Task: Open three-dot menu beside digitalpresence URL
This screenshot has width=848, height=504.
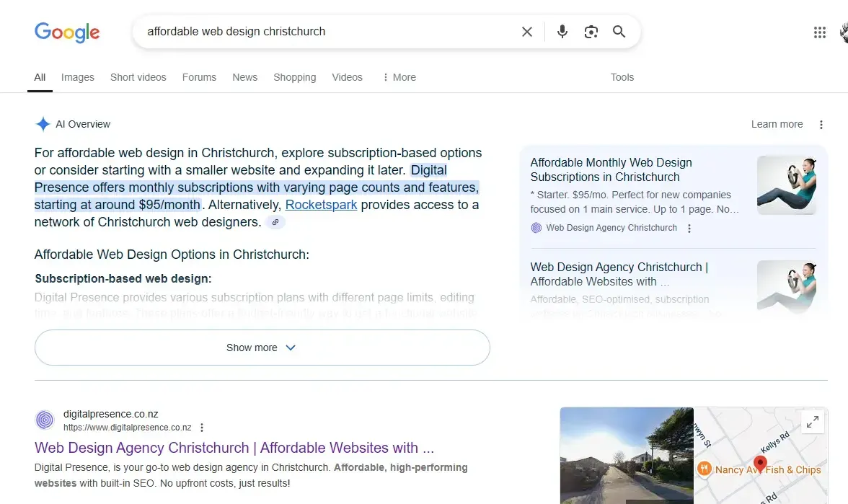Action: tap(202, 428)
